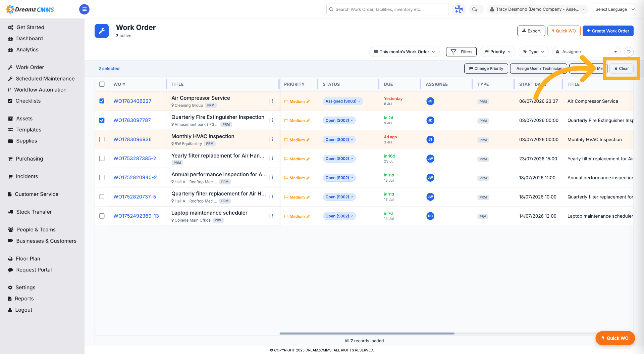Screen dimensions: 644x354
Task: Click Assign User / Technician button
Action: tap(538, 69)
